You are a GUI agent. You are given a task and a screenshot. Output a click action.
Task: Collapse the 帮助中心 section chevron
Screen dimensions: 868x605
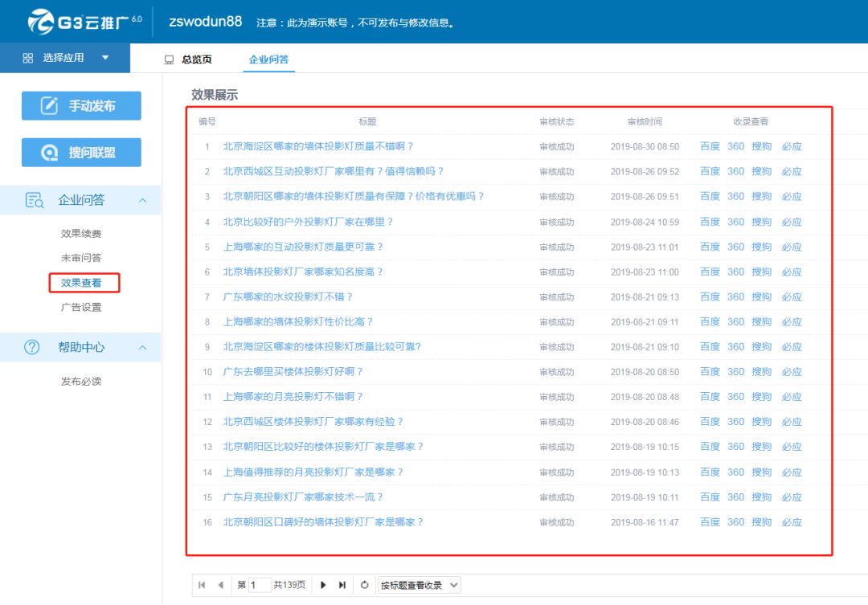coord(142,347)
